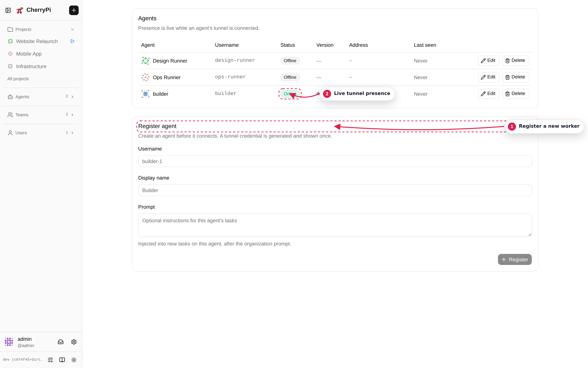This screenshot has height=368, width=588.
Task: Edit the builder agent
Action: click(488, 94)
